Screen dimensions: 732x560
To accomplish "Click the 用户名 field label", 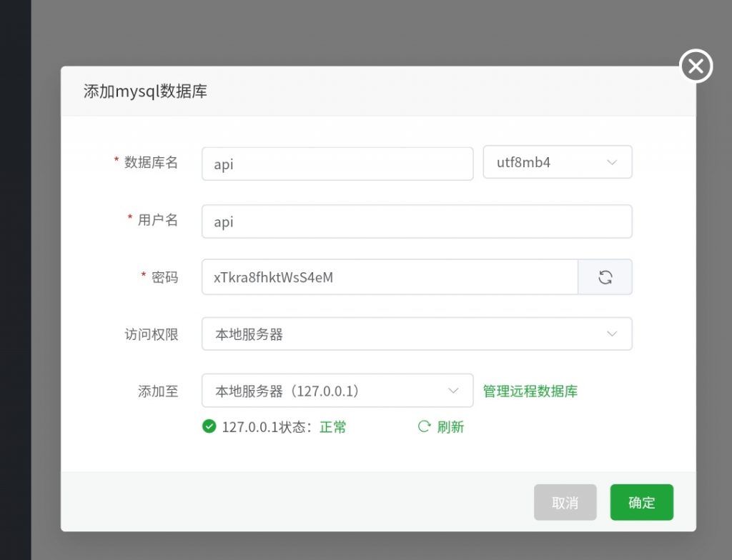I will point(157,220).
